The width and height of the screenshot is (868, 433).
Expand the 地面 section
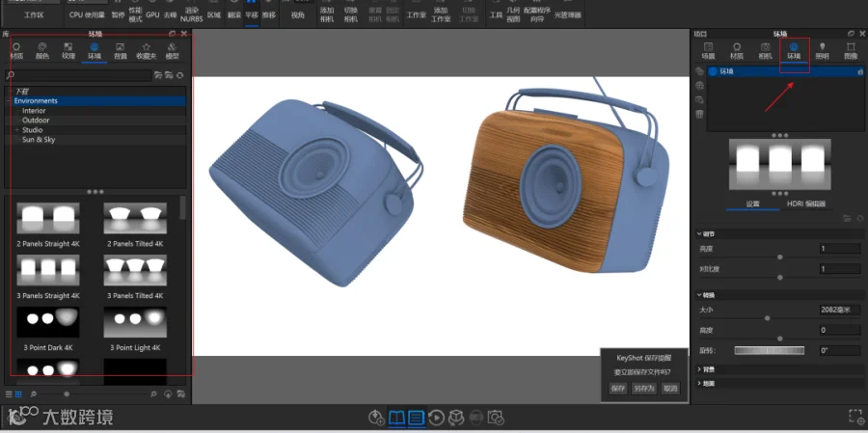point(707,383)
